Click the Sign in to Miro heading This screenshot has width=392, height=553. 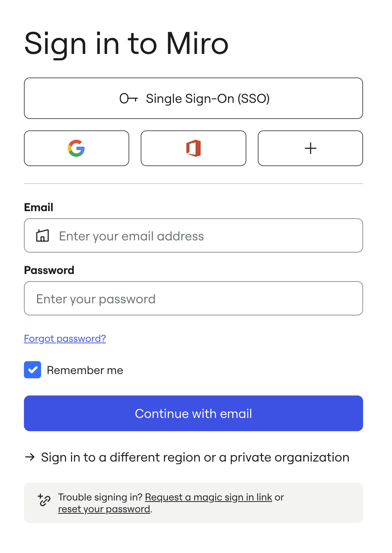click(126, 44)
